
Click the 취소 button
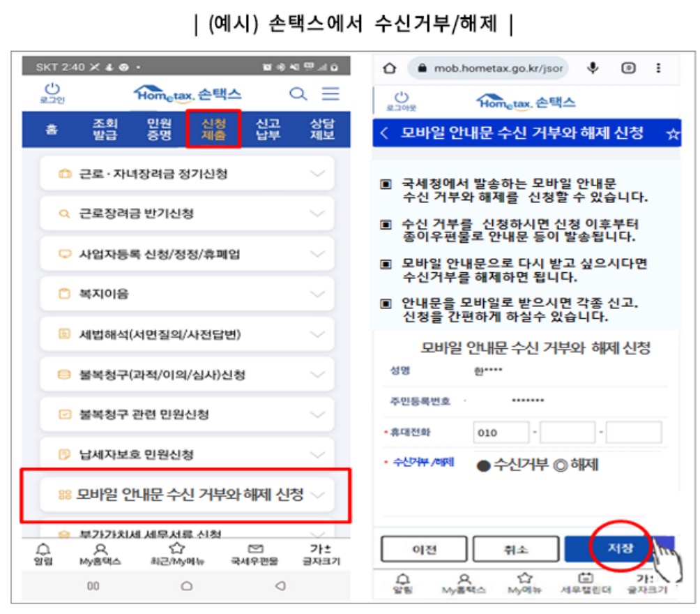click(x=516, y=548)
